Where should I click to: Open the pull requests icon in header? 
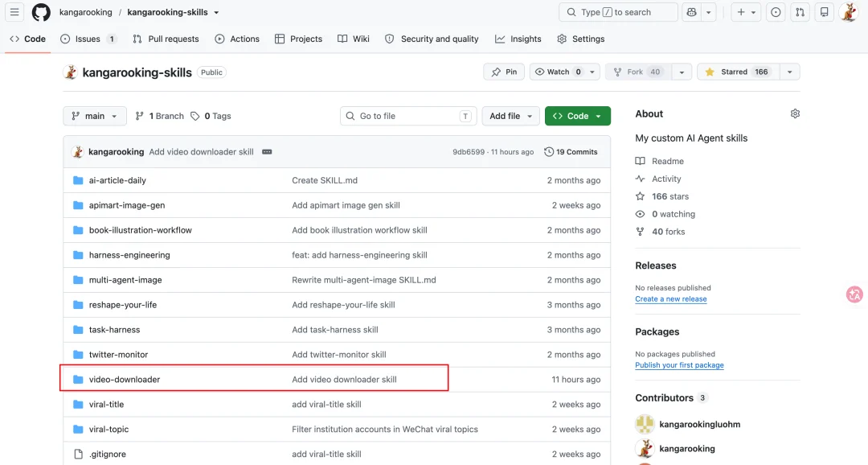click(x=800, y=12)
